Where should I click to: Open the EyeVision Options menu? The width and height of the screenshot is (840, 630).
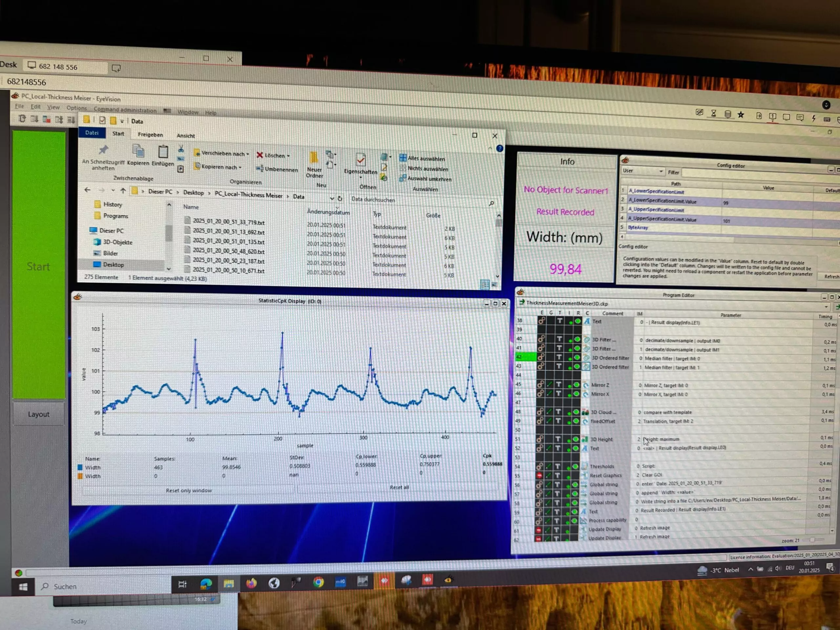coord(77,108)
